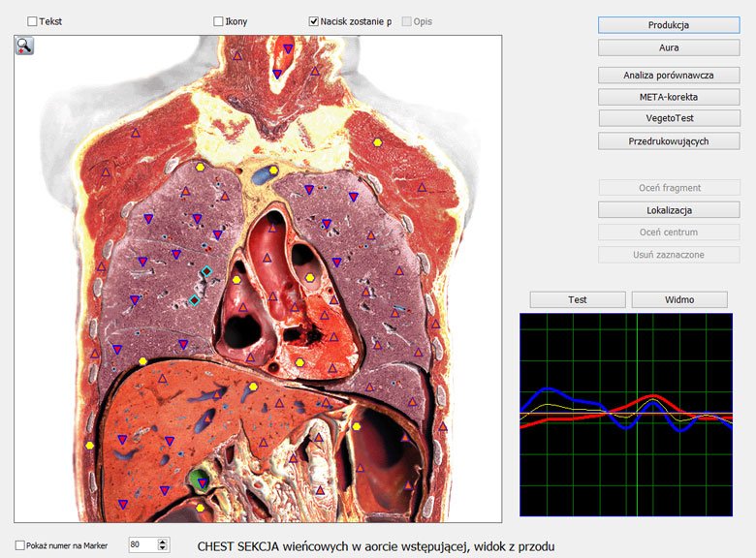Click the spectrum graph with red and blue curves

tap(626, 414)
